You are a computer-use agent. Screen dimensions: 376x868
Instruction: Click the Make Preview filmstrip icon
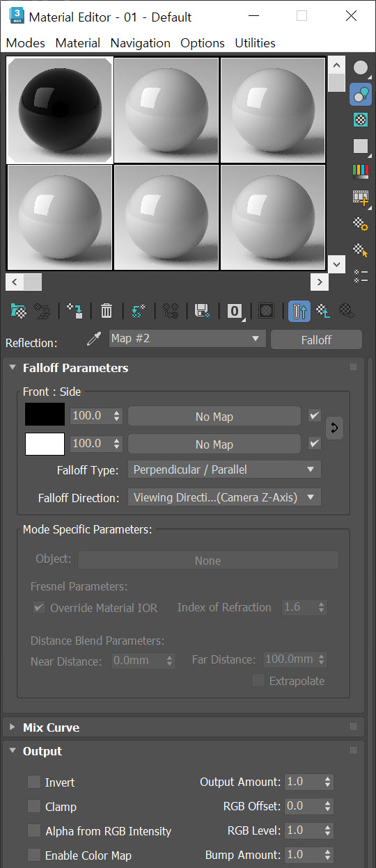(x=361, y=198)
